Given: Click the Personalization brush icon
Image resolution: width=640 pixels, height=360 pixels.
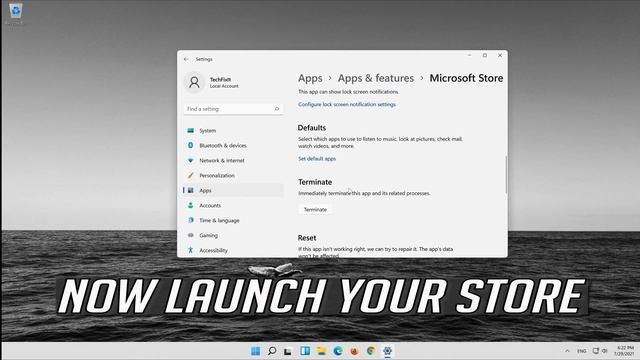Looking at the screenshot, I should click(x=191, y=176).
